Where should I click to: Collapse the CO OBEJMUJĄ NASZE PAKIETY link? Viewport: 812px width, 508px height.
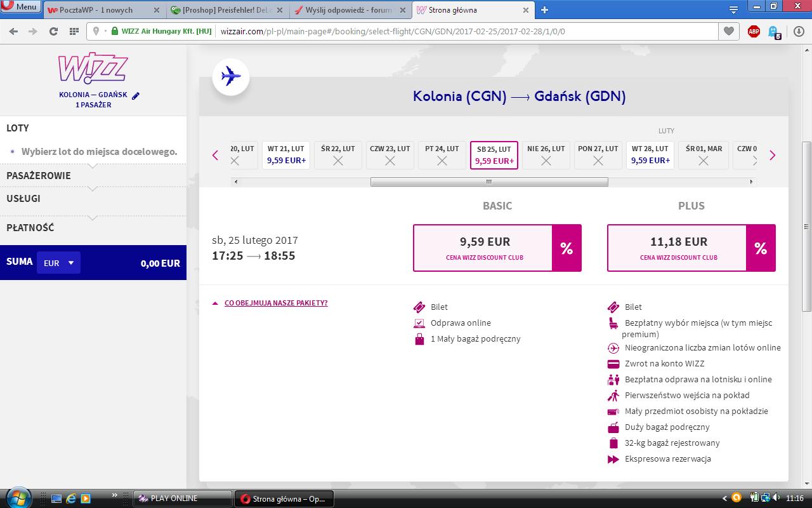coord(276,303)
